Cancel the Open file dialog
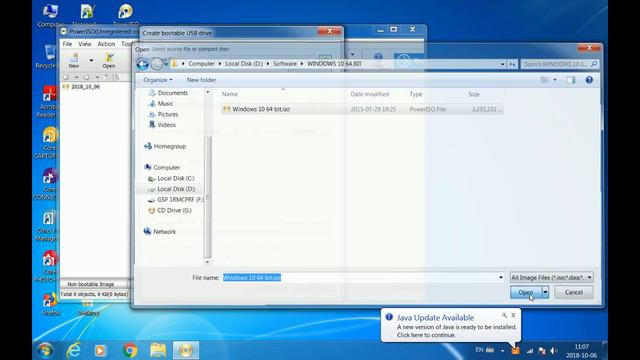 click(x=573, y=292)
